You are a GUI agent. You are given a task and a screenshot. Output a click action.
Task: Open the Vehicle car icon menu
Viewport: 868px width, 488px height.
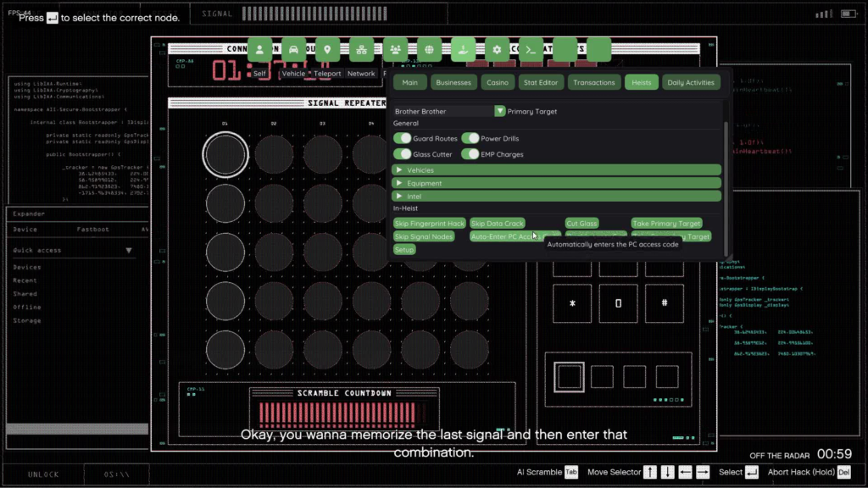[293, 50]
